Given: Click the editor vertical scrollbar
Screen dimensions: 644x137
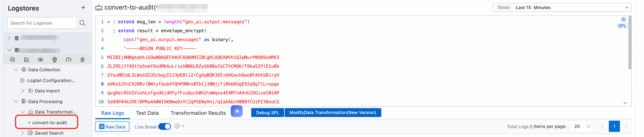Looking at the screenshot, I should [630, 42].
